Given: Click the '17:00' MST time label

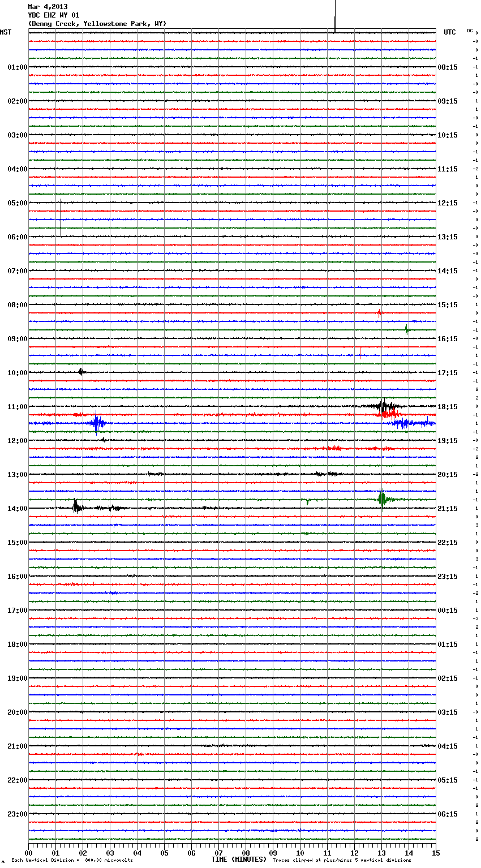Looking at the screenshot, I should click(18, 611).
